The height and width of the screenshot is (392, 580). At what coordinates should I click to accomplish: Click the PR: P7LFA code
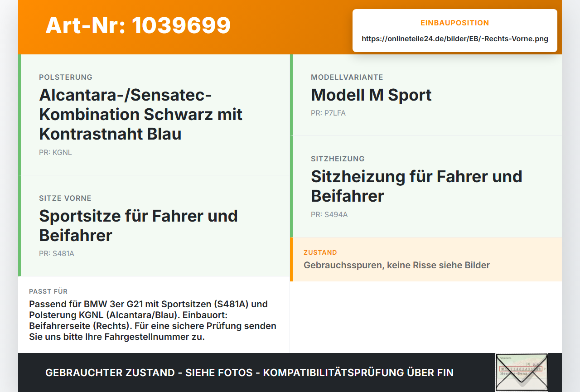pos(328,113)
